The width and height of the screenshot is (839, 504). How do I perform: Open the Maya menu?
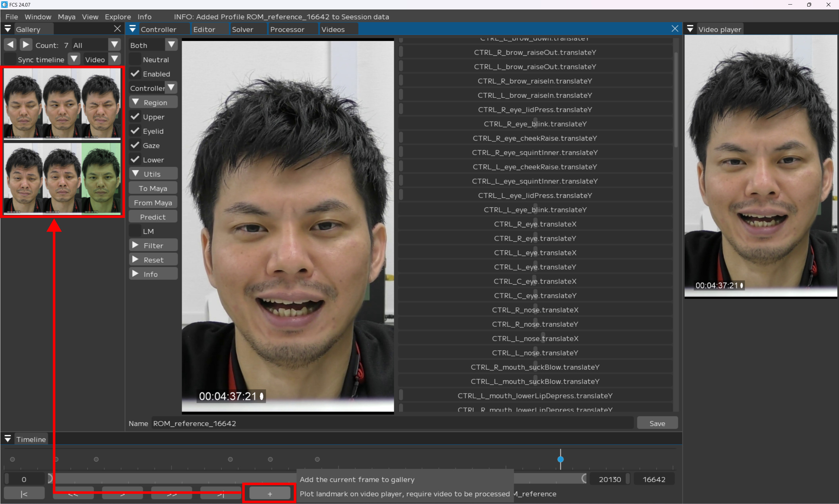66,17
